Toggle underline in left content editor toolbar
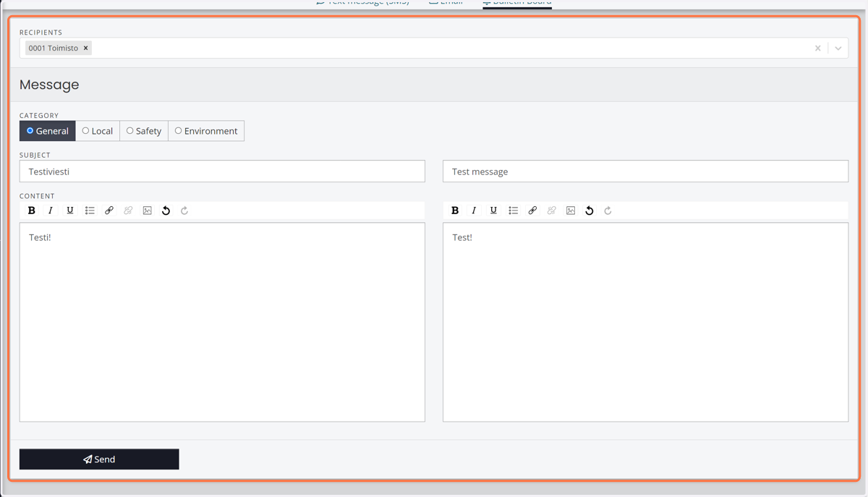Screen dimensions: 868x497 tap(70, 211)
